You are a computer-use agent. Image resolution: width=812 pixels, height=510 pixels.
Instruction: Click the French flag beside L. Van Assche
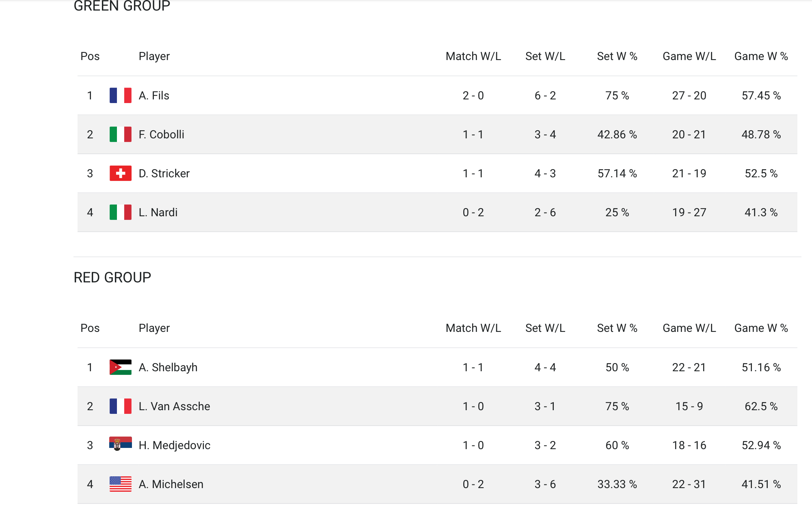(x=120, y=406)
